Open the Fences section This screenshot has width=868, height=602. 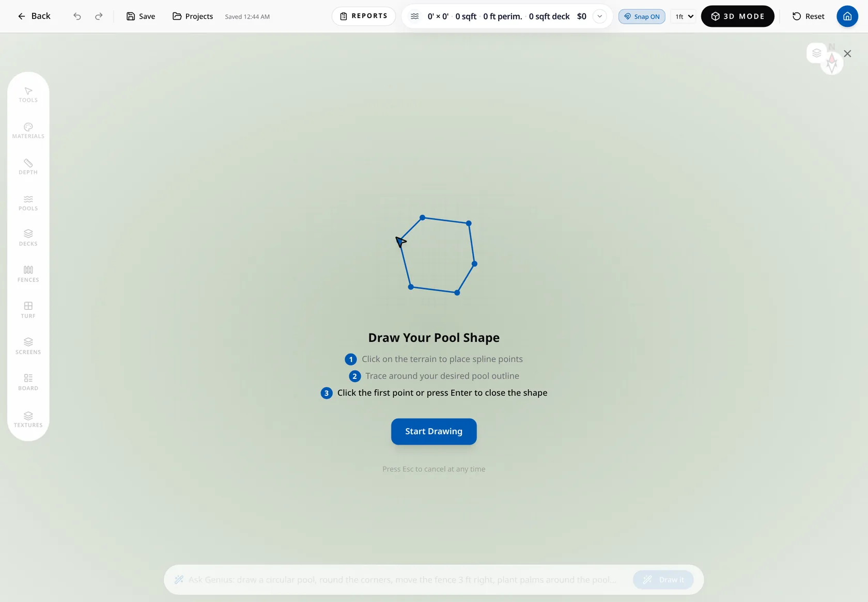(28, 274)
